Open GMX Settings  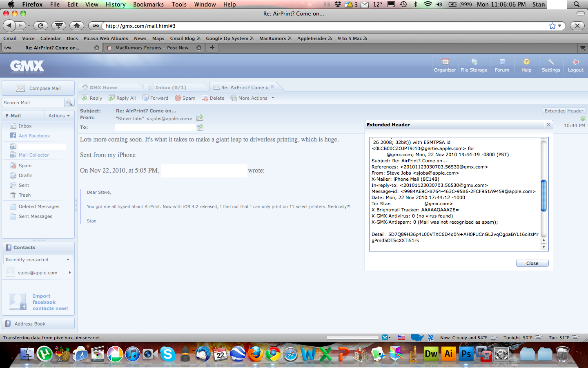(x=551, y=65)
